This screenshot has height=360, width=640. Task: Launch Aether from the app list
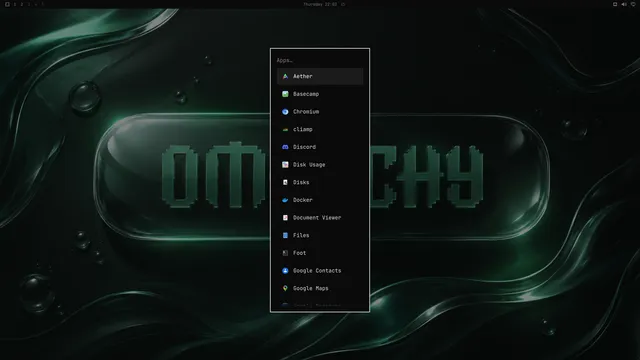tap(320, 76)
